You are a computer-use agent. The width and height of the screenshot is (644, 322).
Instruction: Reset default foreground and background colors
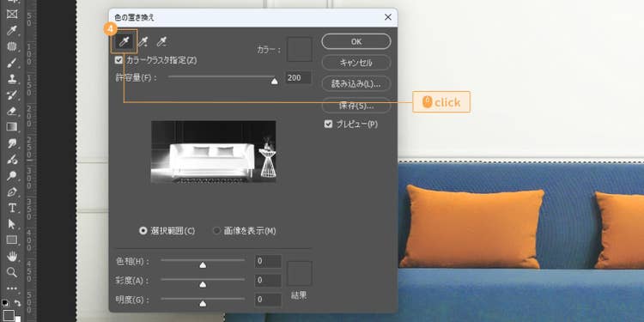click(x=4, y=302)
